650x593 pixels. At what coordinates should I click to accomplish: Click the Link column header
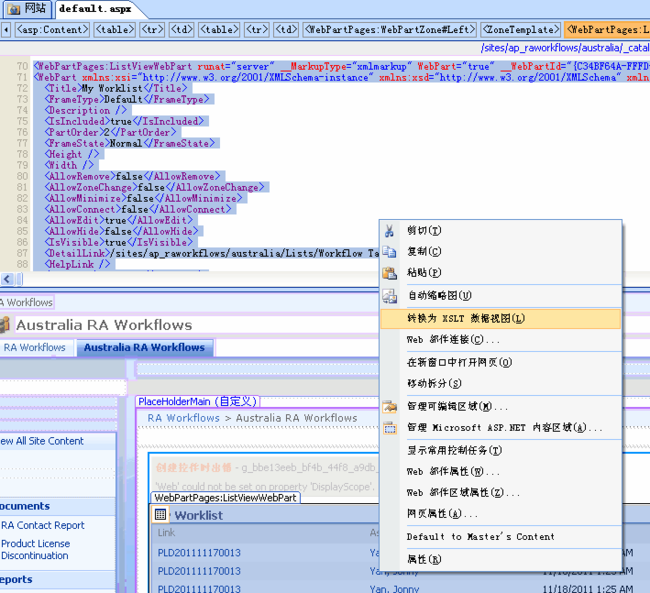tap(166, 532)
